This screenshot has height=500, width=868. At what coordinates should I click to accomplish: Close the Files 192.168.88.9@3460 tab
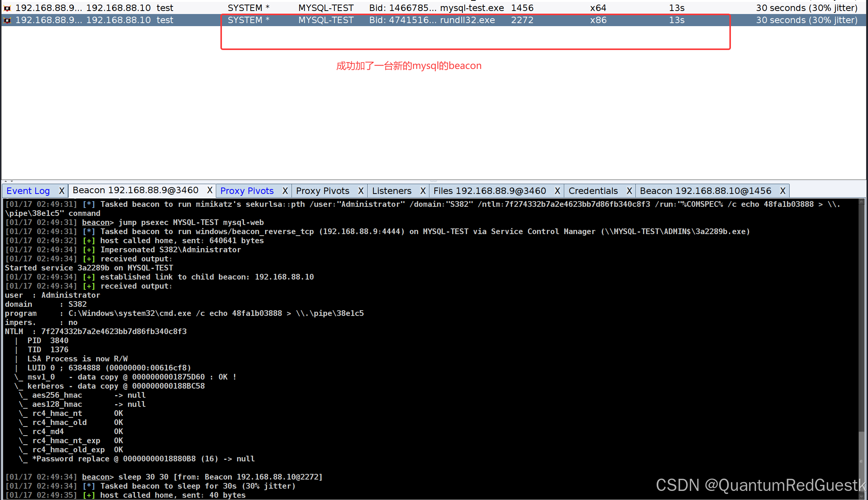[557, 191]
